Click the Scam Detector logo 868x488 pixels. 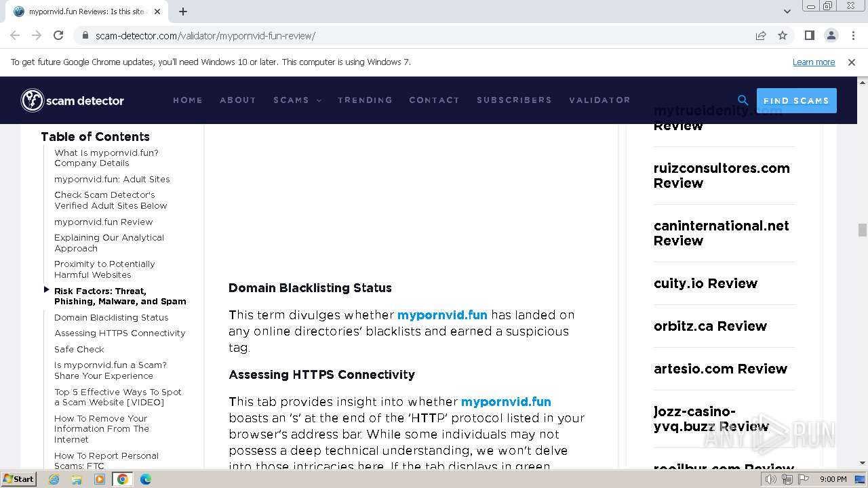click(72, 100)
